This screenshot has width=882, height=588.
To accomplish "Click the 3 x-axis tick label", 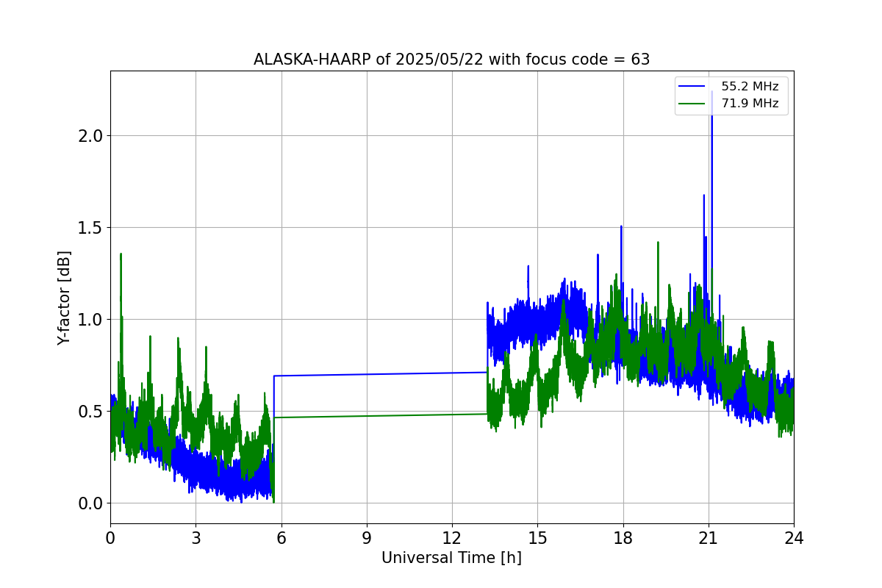I will [196, 537].
